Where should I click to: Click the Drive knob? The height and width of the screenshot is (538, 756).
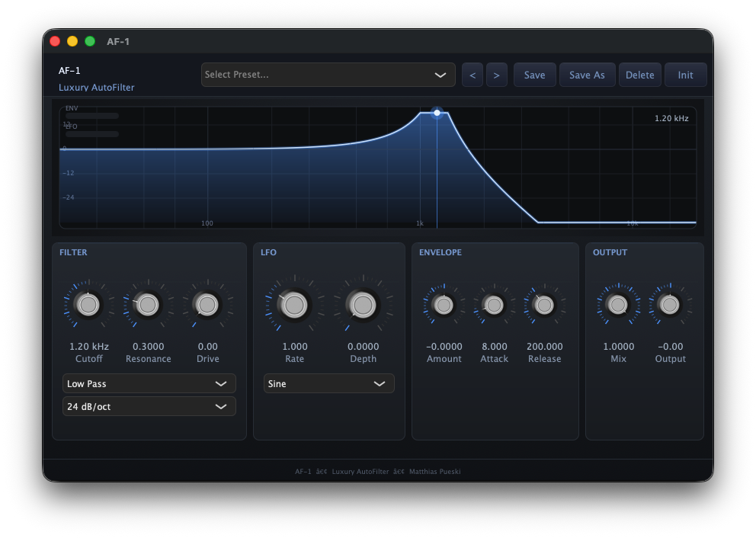pyautogui.click(x=207, y=305)
